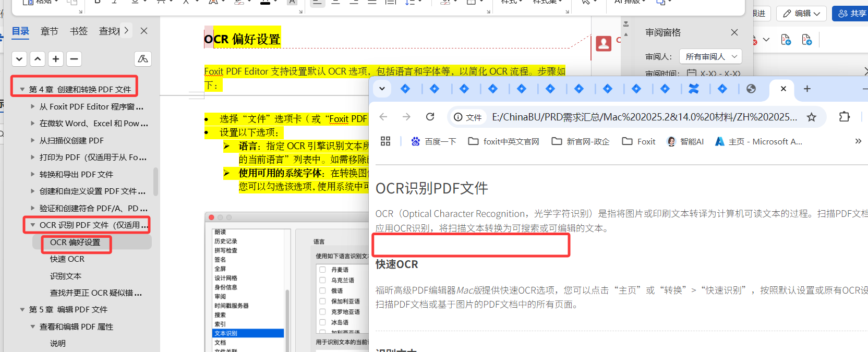Click the browser reload page icon

tap(430, 117)
